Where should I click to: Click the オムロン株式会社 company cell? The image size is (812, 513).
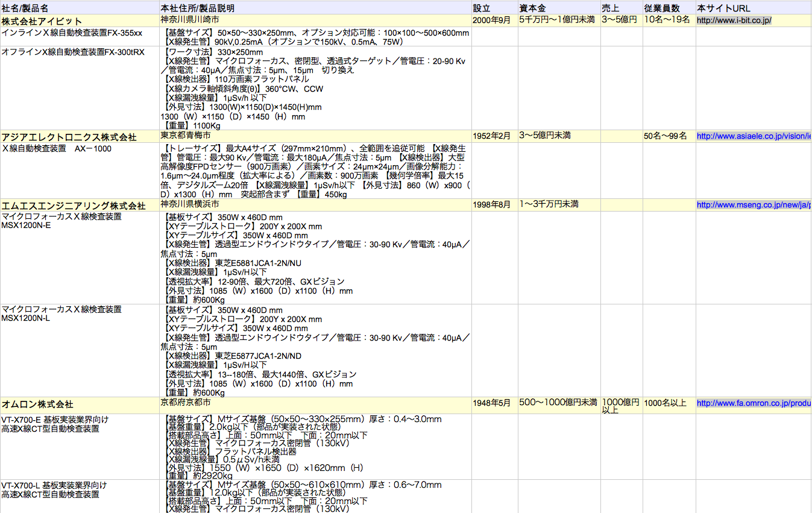tap(80, 405)
